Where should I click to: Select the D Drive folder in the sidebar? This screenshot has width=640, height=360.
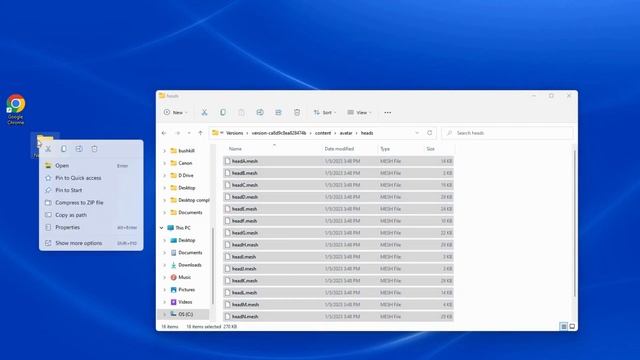click(186, 176)
